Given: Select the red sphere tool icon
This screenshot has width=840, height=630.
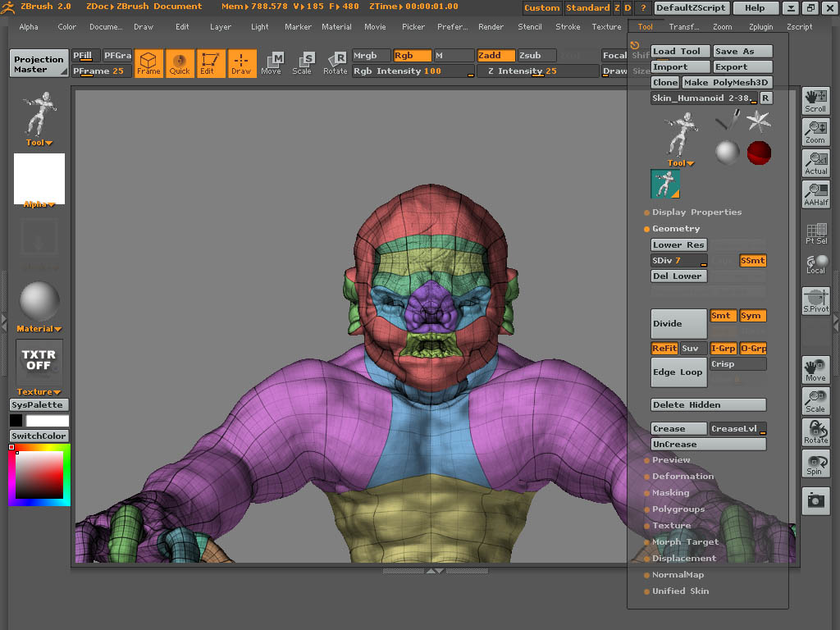Looking at the screenshot, I should pyautogui.click(x=759, y=153).
